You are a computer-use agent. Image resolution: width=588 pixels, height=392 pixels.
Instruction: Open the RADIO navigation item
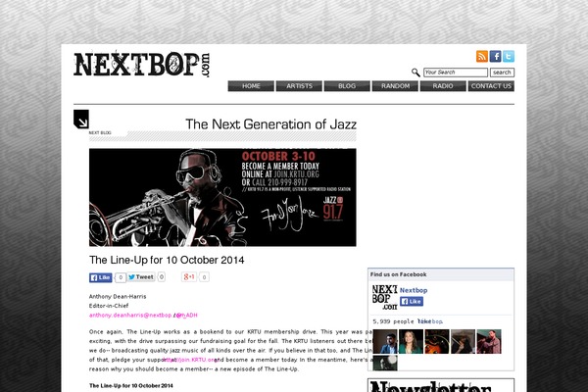443,86
